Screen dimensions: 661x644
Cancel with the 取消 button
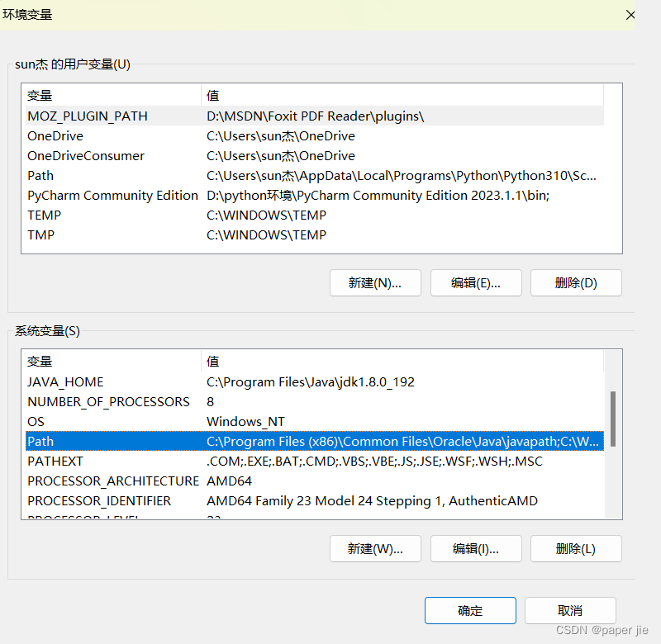570,610
